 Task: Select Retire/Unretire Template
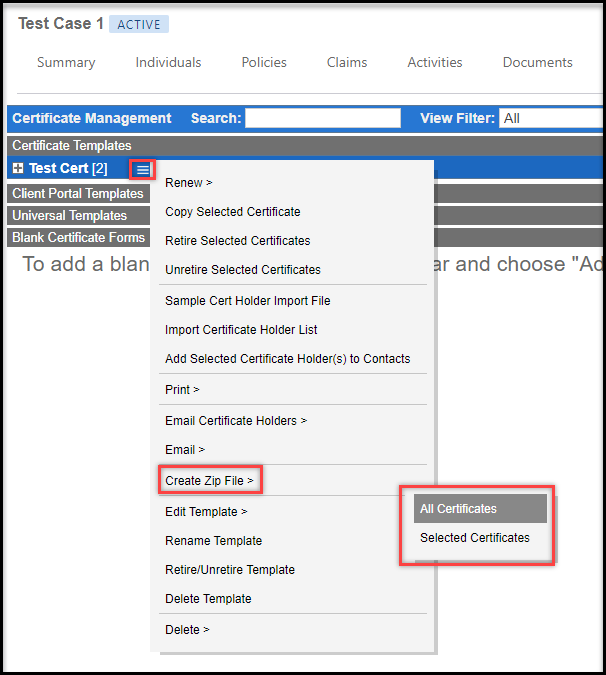click(x=230, y=570)
